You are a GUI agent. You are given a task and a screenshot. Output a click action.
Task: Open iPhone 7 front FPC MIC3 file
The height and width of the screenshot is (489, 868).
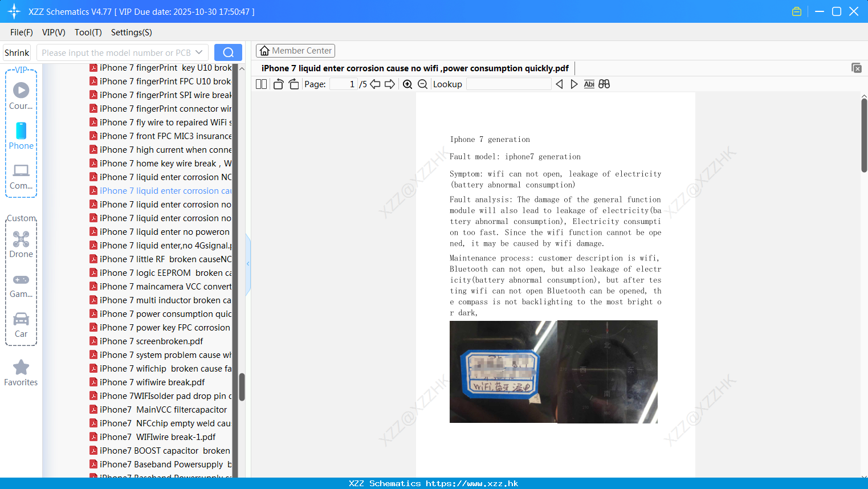click(x=161, y=136)
